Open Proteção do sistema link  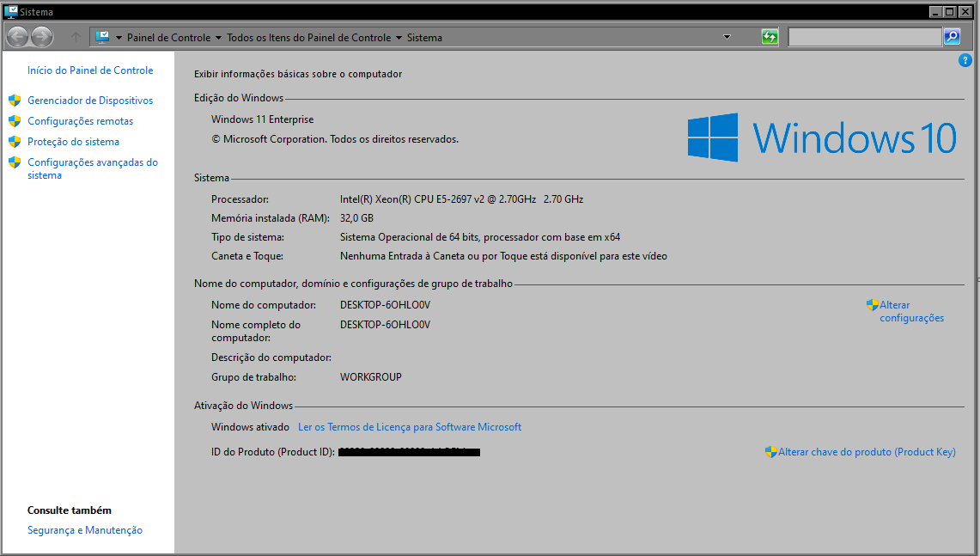pyautogui.click(x=73, y=141)
